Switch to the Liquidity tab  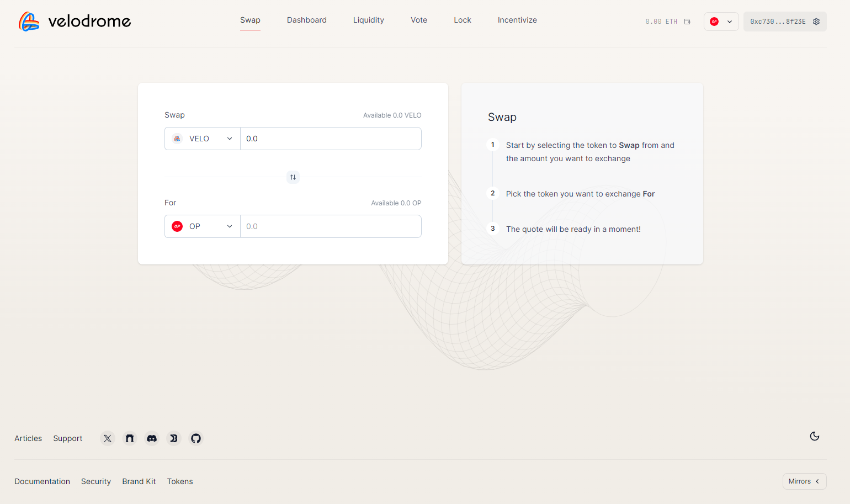369,20
